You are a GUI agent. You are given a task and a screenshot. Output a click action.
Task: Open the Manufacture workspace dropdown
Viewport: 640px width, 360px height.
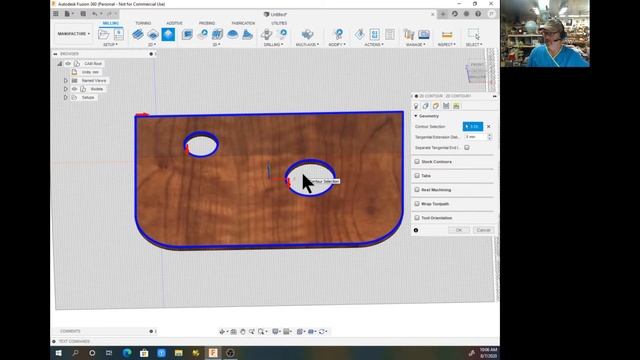73,33
